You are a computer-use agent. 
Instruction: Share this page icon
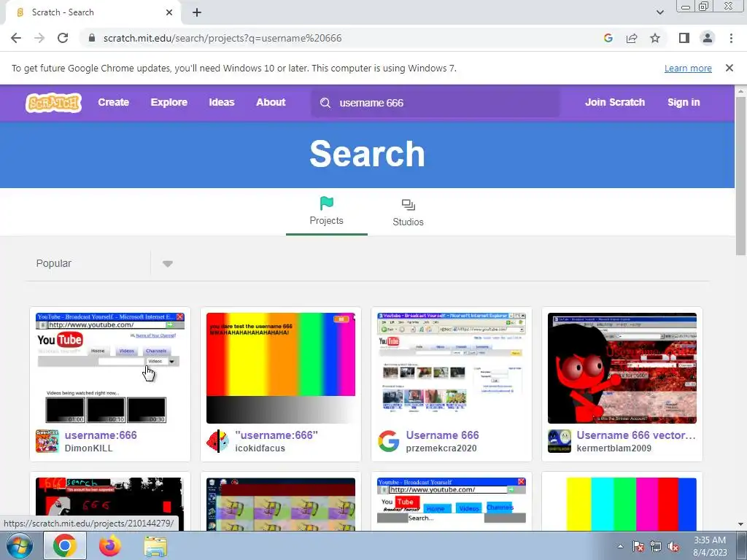click(632, 38)
